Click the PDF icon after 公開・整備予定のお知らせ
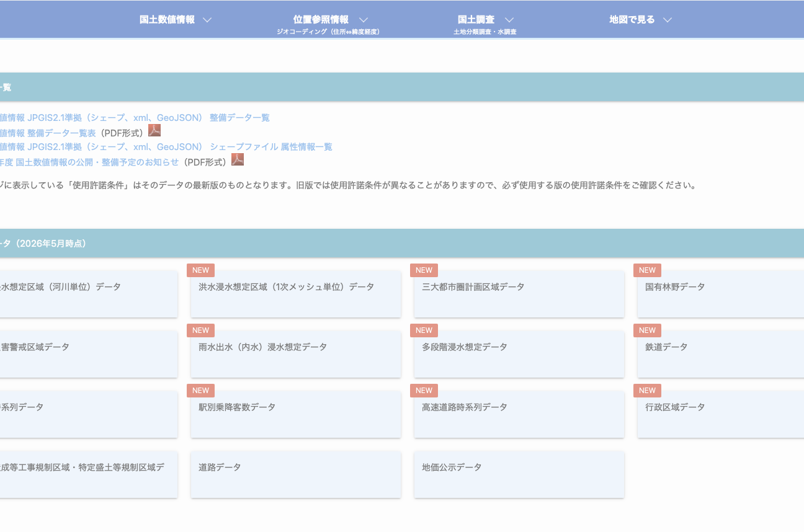 [238, 159]
